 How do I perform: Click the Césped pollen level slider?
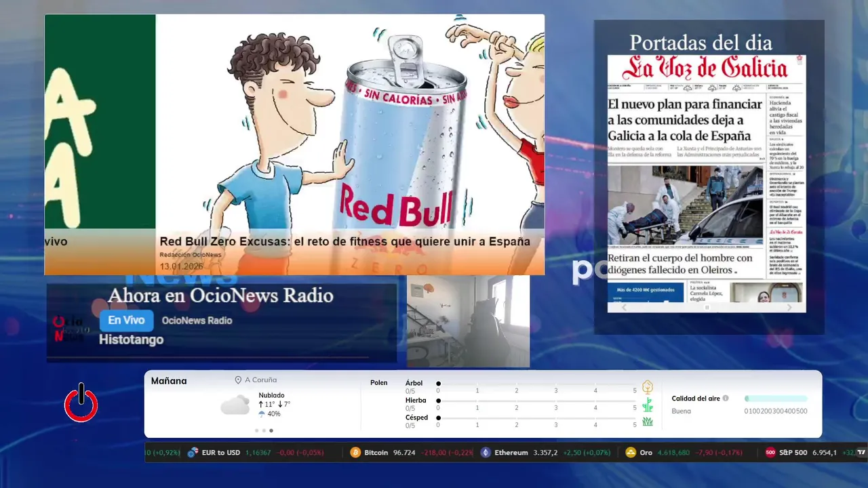[536, 418]
